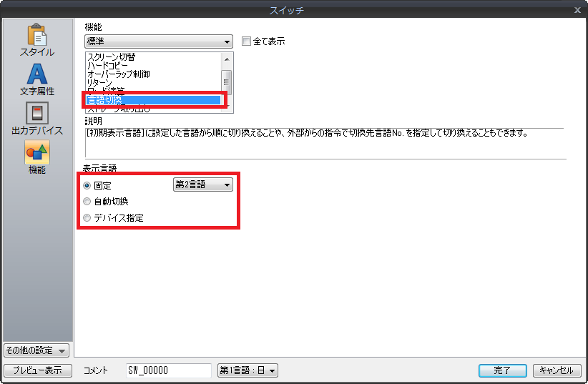Expand the 第2言語 language dropdown
Screen dimensions: 588x384
click(x=202, y=184)
